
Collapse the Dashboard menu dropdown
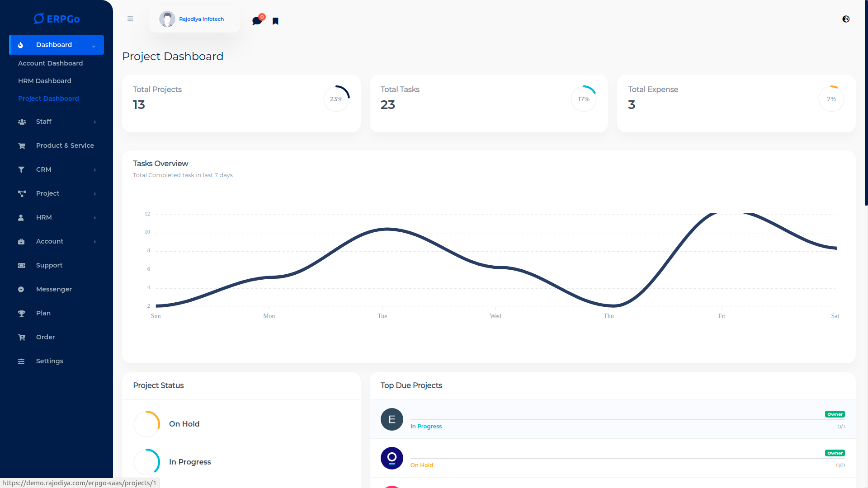click(x=94, y=46)
